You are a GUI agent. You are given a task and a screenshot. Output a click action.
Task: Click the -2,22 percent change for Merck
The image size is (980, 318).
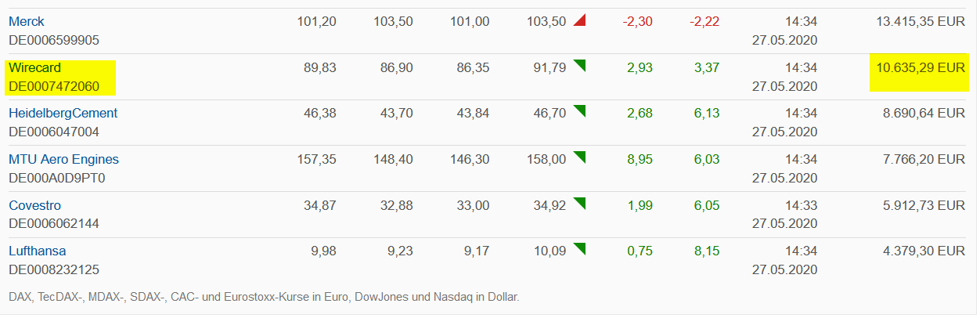704,22
